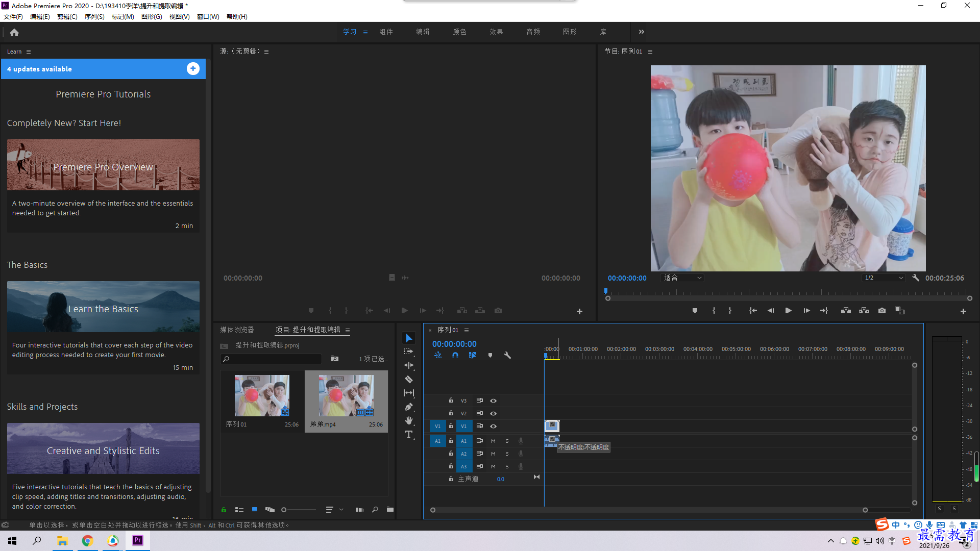Mute audio track A1
Viewport: 980px width, 551px height.
[x=493, y=441]
